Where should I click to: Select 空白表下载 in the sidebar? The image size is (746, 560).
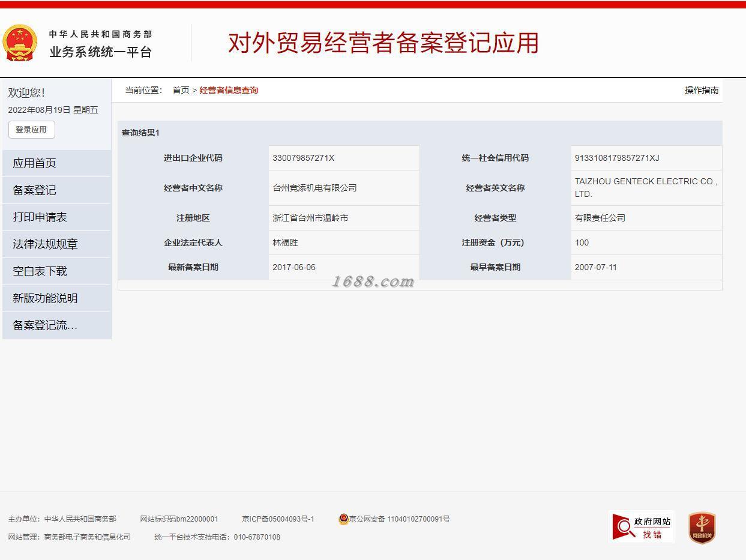click(57, 271)
